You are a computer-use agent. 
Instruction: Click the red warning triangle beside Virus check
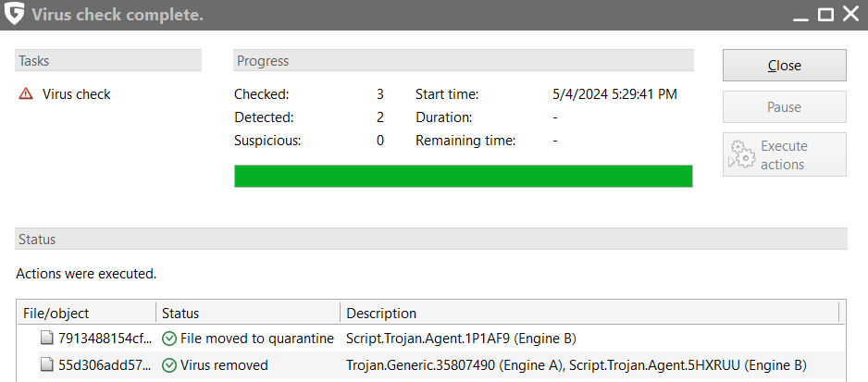pyautogui.click(x=26, y=94)
